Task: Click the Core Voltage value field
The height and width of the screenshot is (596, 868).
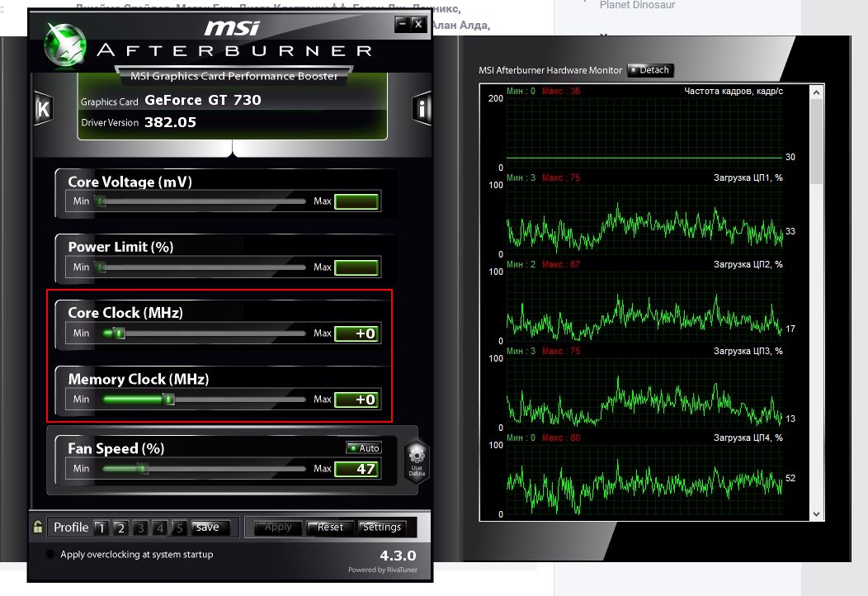Action: coord(356,201)
